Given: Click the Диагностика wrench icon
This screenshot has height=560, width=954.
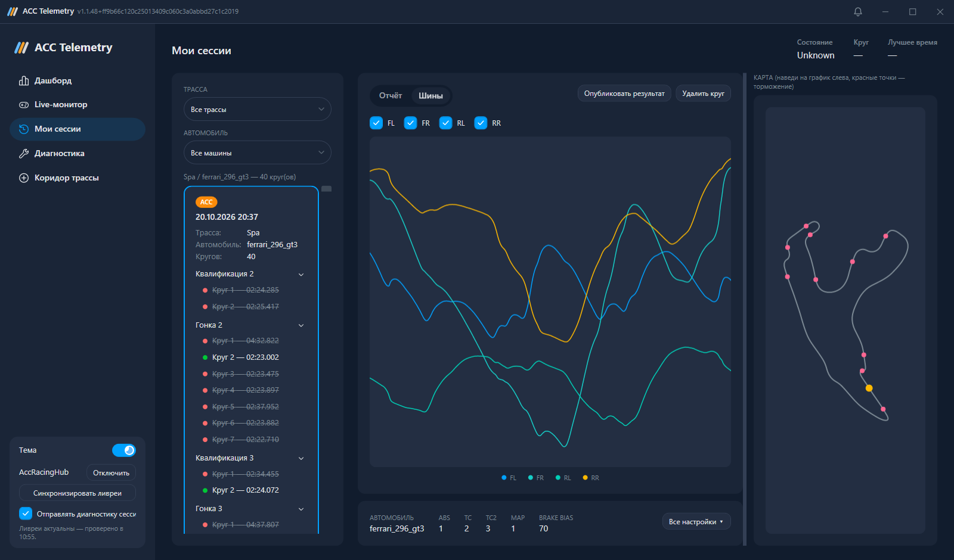Looking at the screenshot, I should tap(24, 154).
